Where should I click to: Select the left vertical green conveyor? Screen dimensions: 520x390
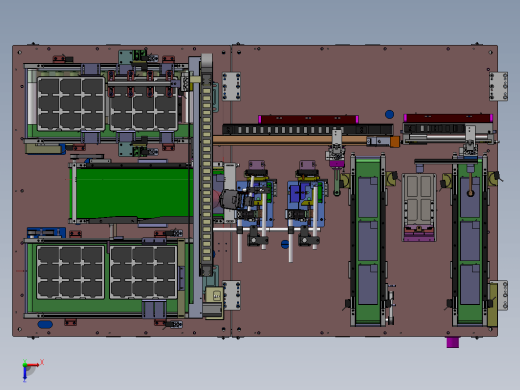(x=368, y=241)
